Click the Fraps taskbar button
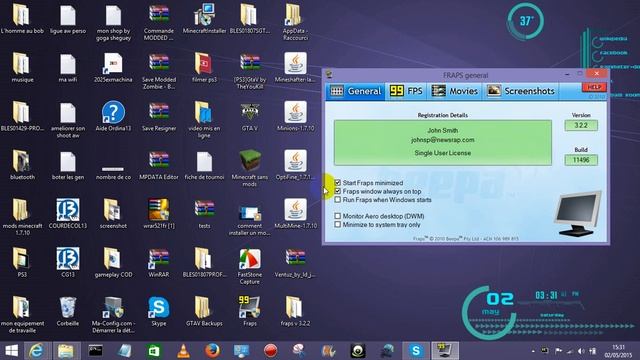 coord(444,351)
